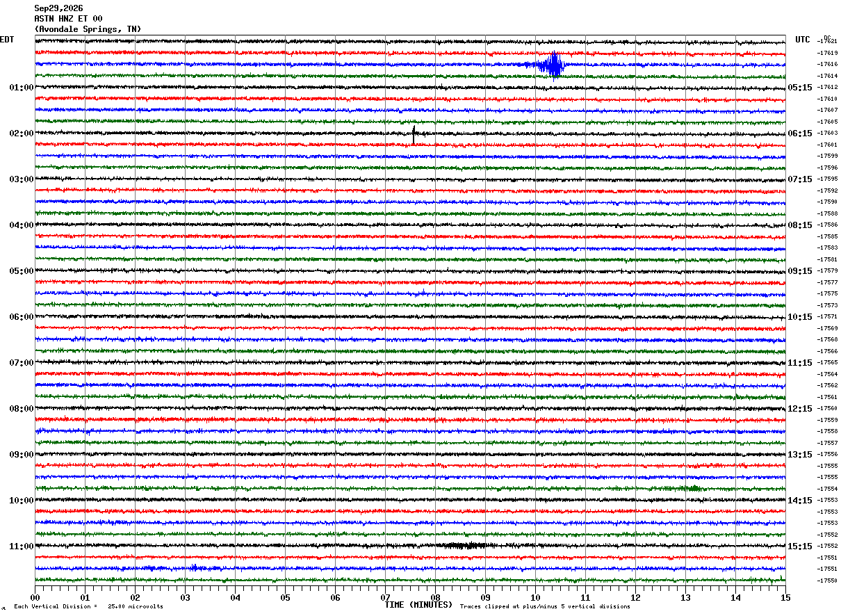Click the blue disturbance near minute 3 at bottom
841x616 pixels.
point(197,568)
